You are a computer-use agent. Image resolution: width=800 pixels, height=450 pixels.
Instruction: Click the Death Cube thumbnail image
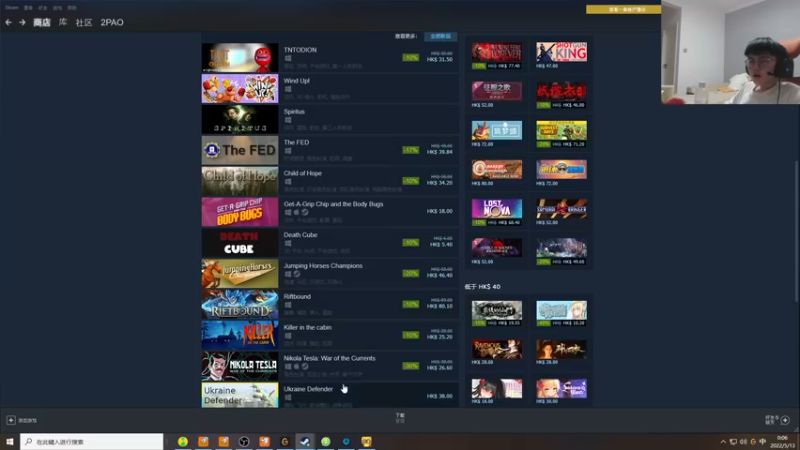[240, 242]
